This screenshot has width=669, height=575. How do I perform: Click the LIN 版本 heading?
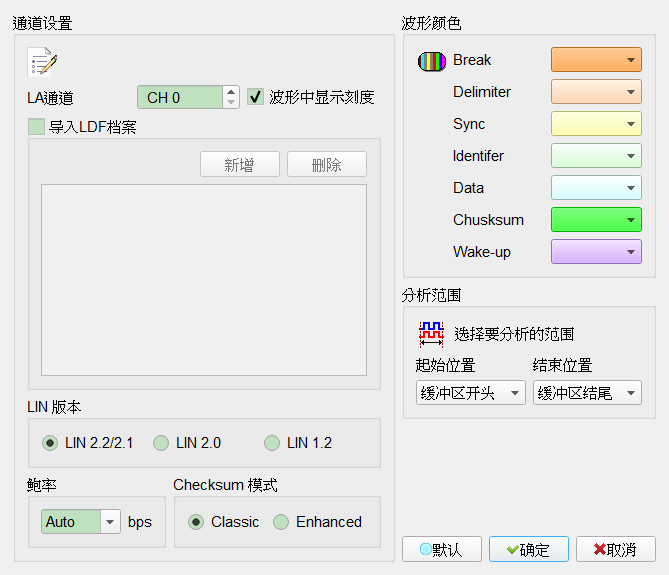pyautogui.click(x=54, y=407)
